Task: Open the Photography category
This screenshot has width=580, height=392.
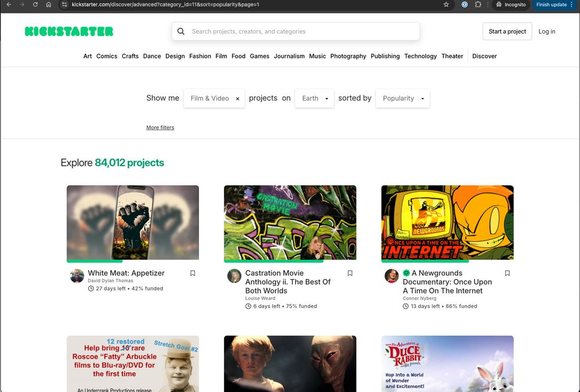Action: click(348, 56)
